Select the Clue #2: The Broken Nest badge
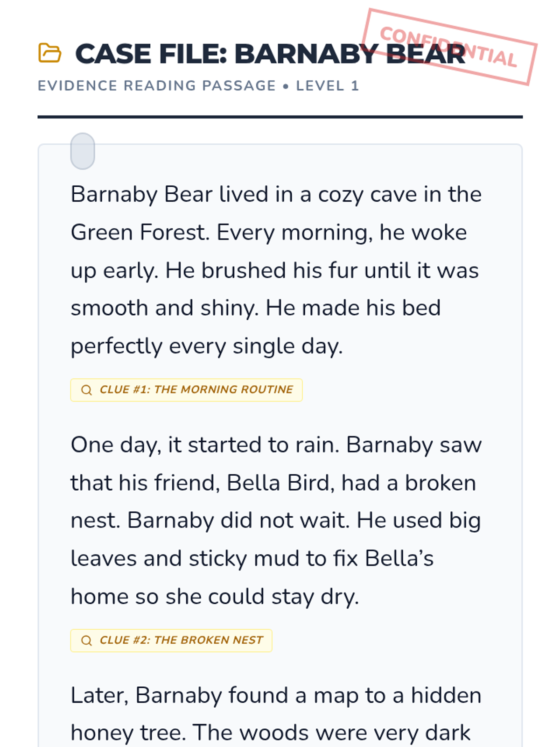Viewport: 560px width, 747px height. (171, 641)
